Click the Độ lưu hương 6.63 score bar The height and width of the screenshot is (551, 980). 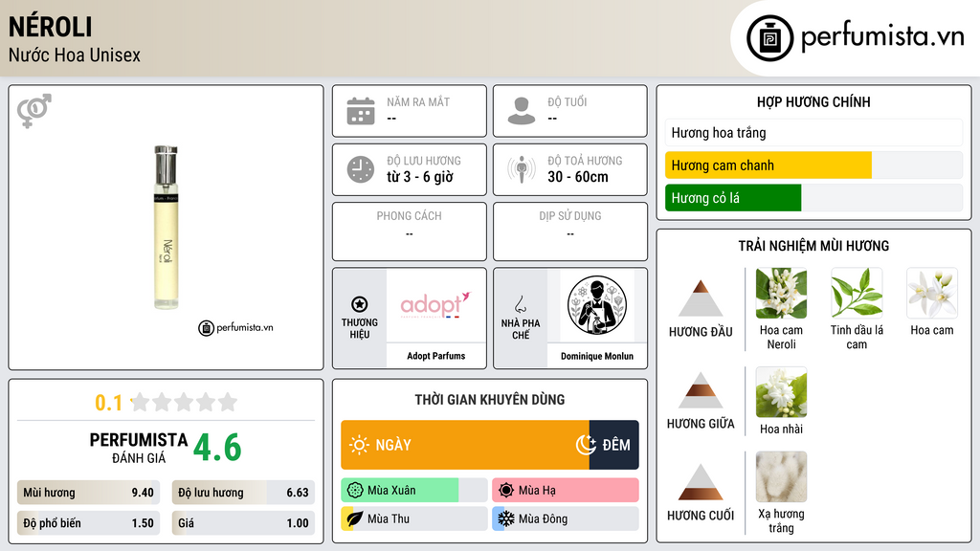click(x=243, y=493)
